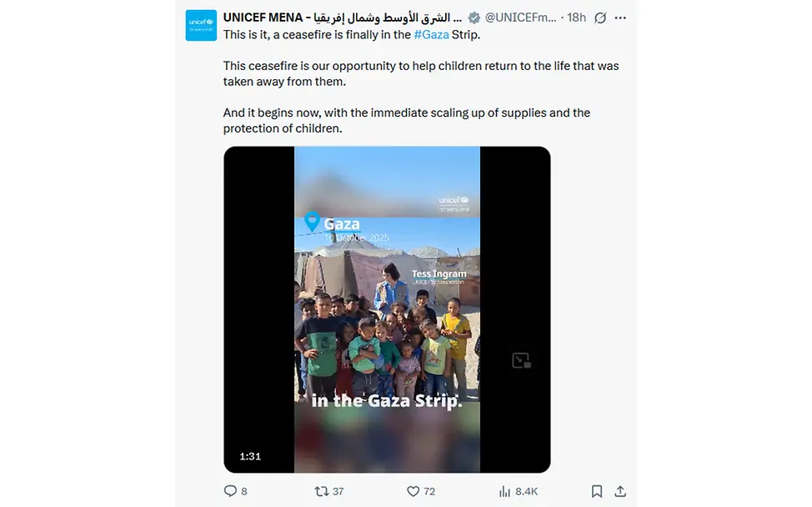The width and height of the screenshot is (812, 507).
Task: Play the Gaza video
Action: point(387,309)
